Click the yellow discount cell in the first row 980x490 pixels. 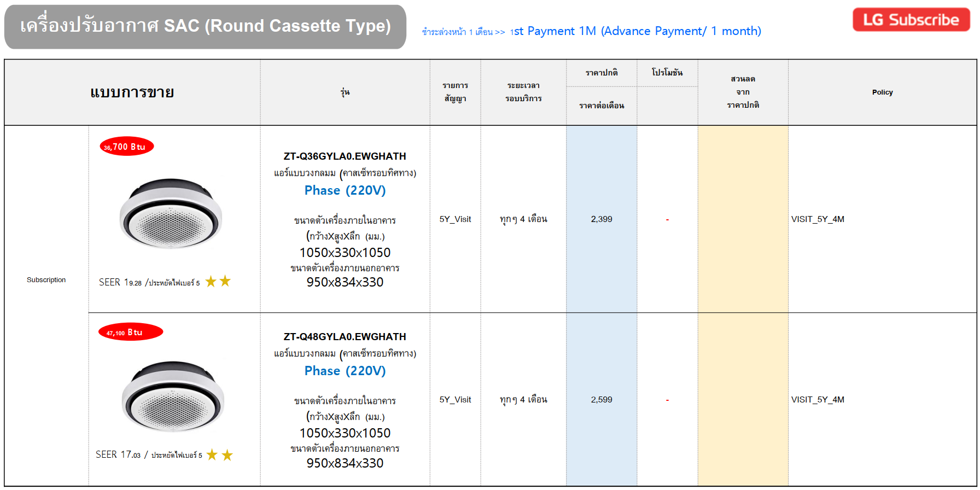pyautogui.click(x=743, y=219)
